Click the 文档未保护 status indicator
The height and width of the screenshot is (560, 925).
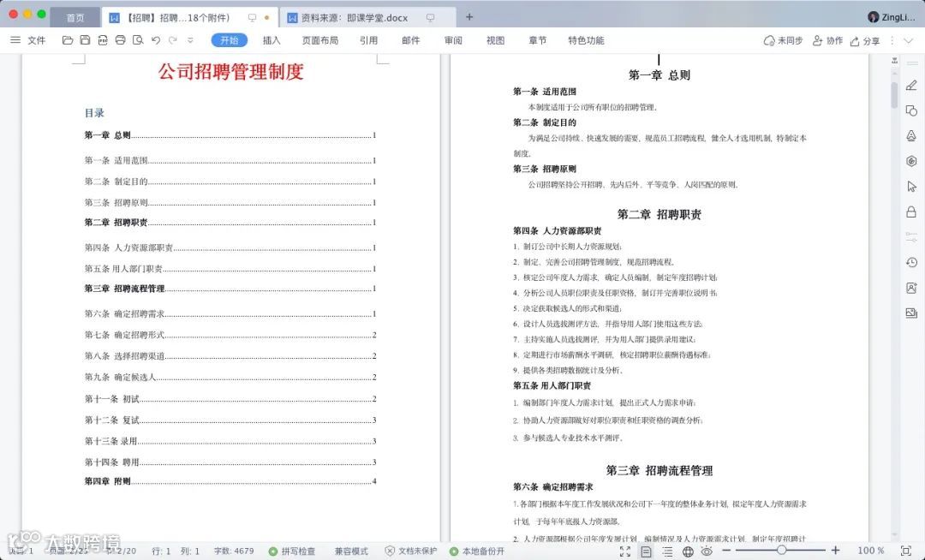point(411,551)
